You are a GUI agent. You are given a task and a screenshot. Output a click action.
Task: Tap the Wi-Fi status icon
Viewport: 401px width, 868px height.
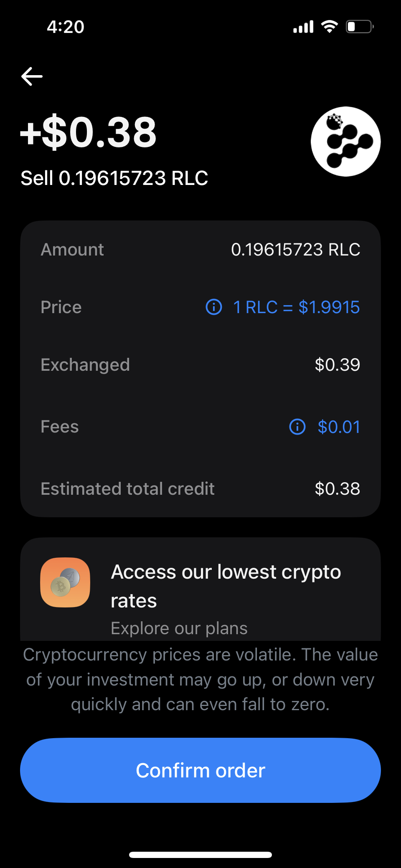click(x=329, y=27)
